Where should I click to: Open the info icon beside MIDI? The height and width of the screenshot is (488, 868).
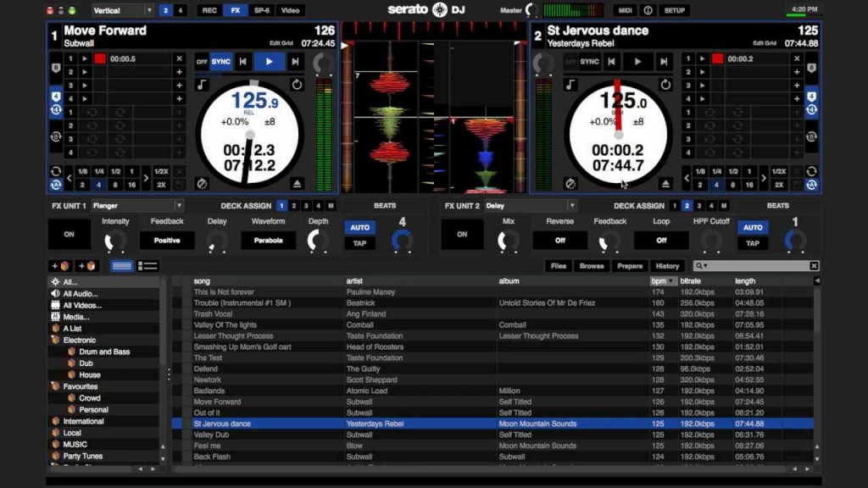coord(648,10)
